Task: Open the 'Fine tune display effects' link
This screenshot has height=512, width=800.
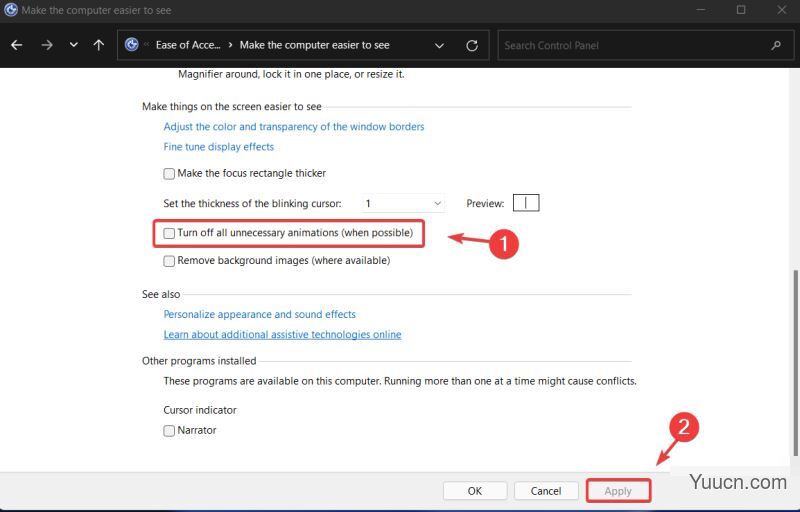Action: point(218,147)
